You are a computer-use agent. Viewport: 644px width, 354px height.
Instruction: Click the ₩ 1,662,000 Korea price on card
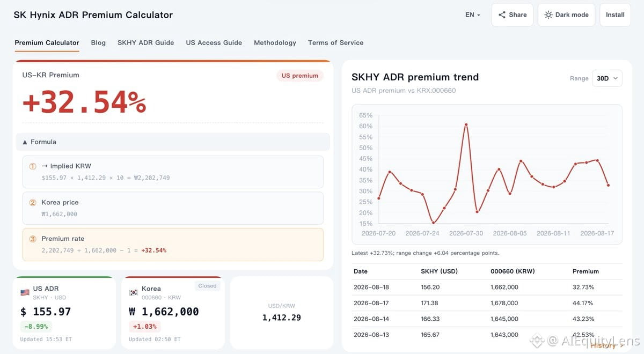[x=164, y=312]
